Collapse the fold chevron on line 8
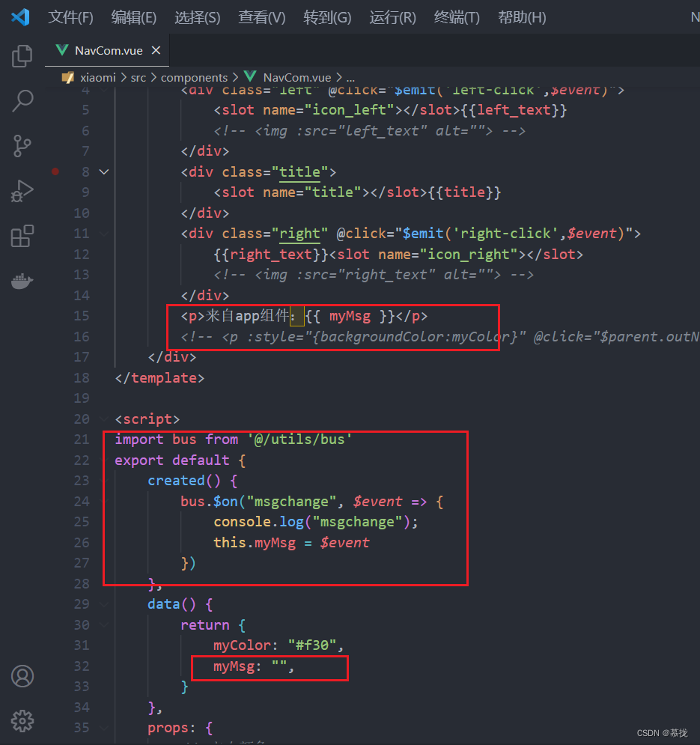 pyautogui.click(x=104, y=171)
